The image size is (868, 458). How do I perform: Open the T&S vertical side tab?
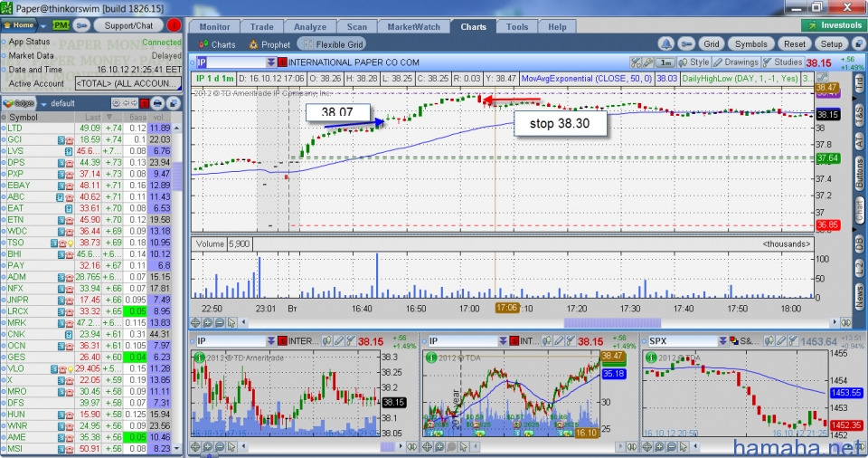859,115
